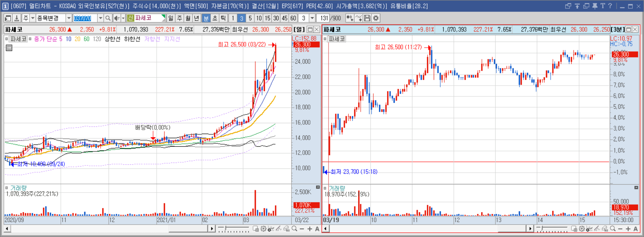Click magnifier zoom icon under right chart
Image resolution: width=644 pixels, height=237 pixels.
[613, 229]
